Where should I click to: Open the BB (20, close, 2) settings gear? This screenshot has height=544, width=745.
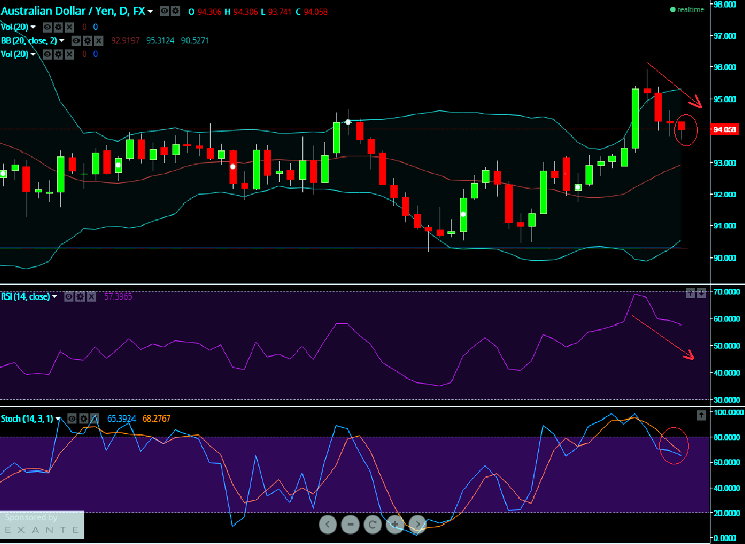pyautogui.click(x=87, y=41)
